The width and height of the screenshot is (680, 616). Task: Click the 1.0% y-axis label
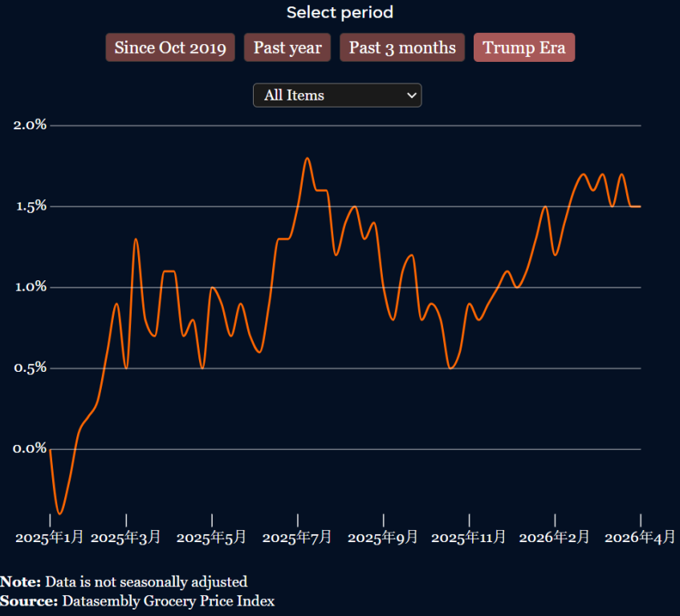(x=31, y=287)
